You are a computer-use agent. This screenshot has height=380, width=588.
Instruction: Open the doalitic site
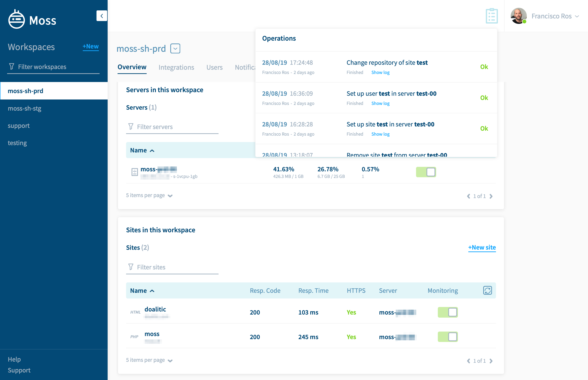click(155, 309)
